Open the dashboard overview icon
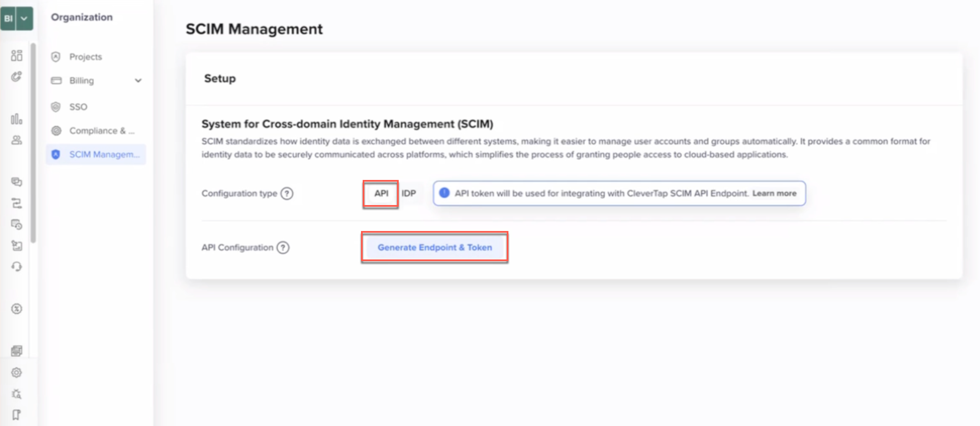Screen dimensions: 980x426 tap(17, 56)
